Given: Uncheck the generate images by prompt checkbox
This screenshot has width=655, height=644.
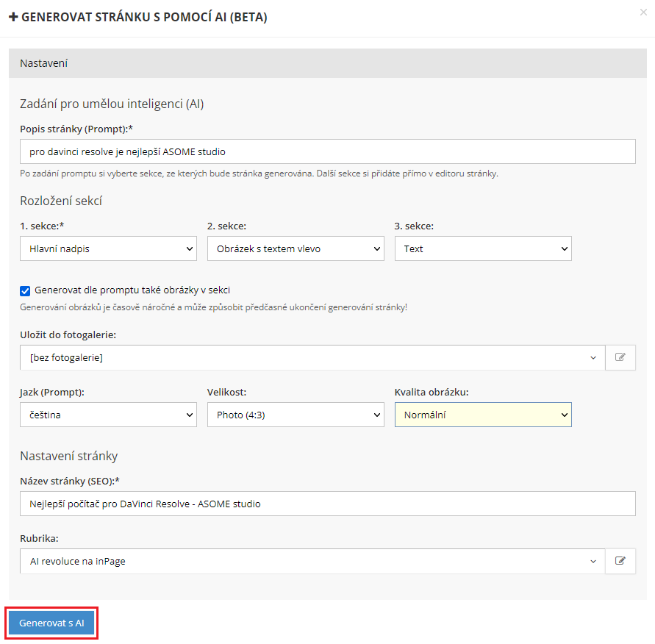Looking at the screenshot, I should (x=25, y=290).
